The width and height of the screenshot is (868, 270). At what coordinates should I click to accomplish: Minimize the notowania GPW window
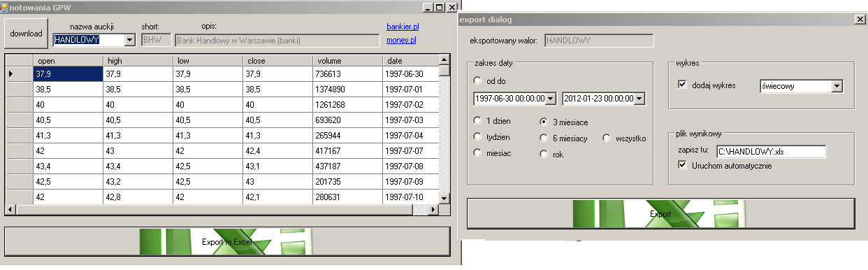[x=428, y=7]
